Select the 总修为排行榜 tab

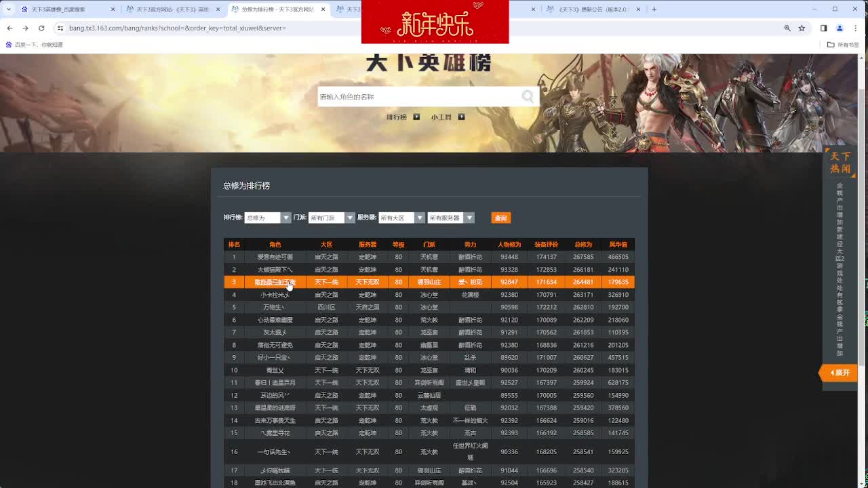click(x=278, y=9)
